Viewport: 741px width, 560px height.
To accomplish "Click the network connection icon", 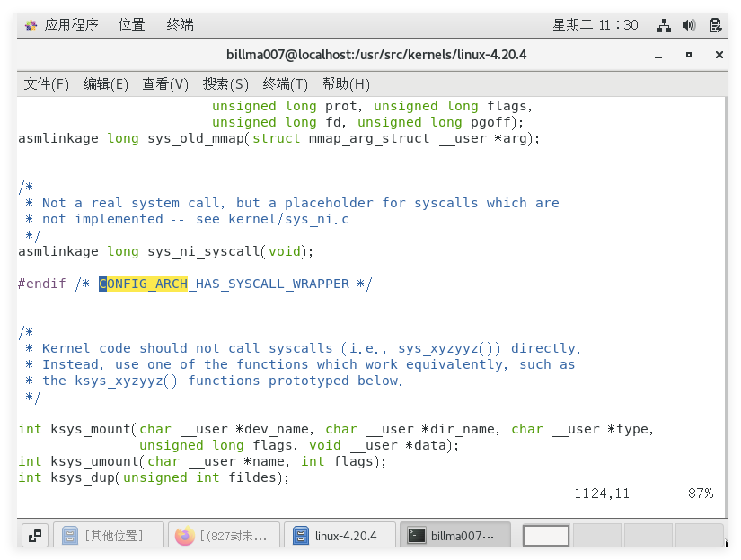I will coord(665,25).
